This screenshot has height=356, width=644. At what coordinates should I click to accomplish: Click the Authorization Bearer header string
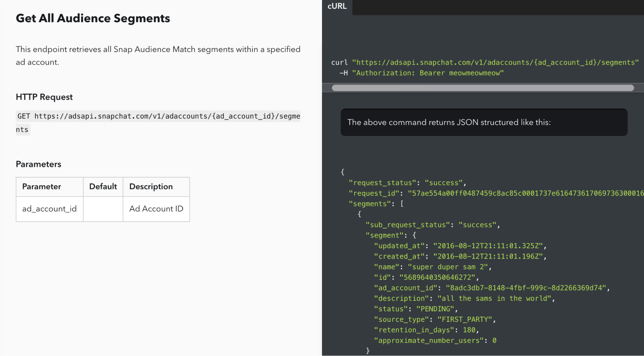(x=427, y=73)
